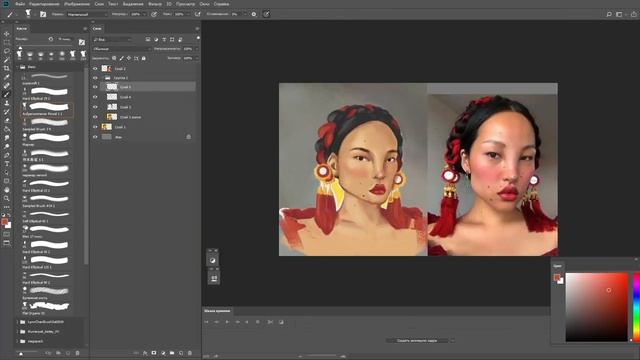Open dropdown arrow beside create timeline button
The height and width of the screenshot is (360, 640).
point(452,340)
